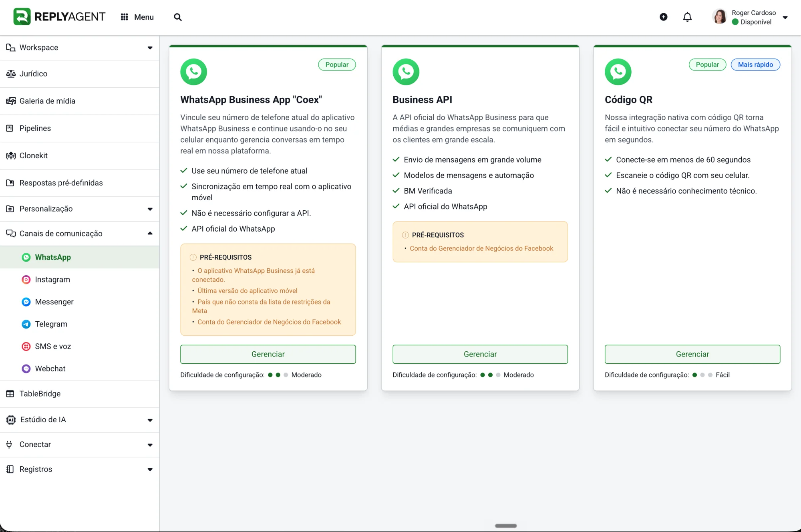Image resolution: width=801 pixels, height=532 pixels.
Task: Click the WhatsApp Business App "Coex" title
Action: tap(251, 100)
